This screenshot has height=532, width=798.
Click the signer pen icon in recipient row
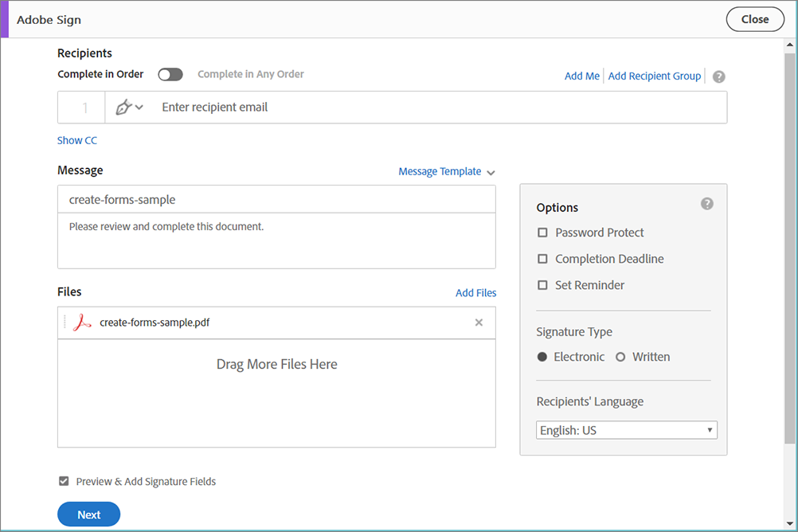coord(124,107)
